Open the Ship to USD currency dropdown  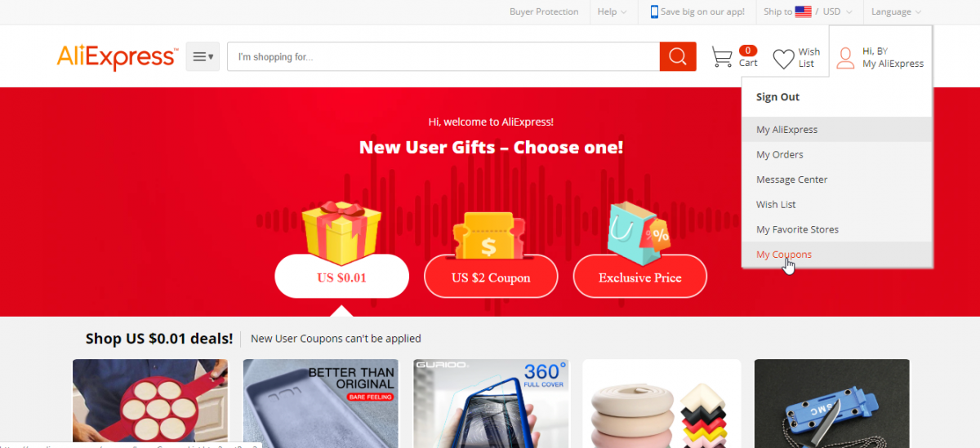click(x=808, y=11)
